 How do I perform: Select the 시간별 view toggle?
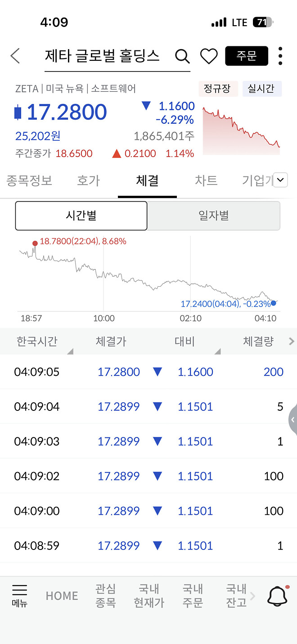point(81,216)
